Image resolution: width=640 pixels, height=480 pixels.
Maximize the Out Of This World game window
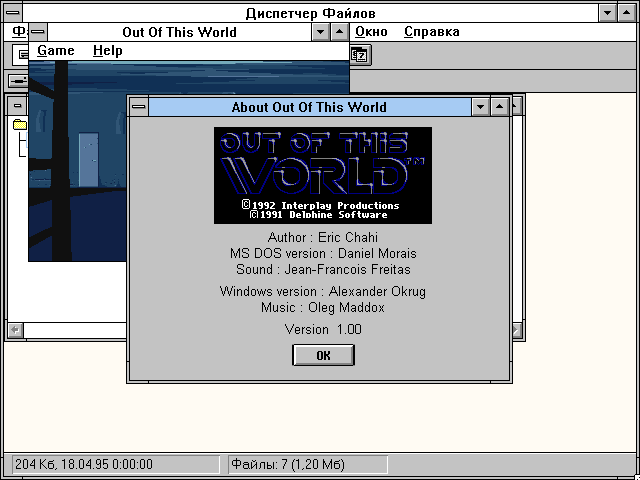click(339, 32)
